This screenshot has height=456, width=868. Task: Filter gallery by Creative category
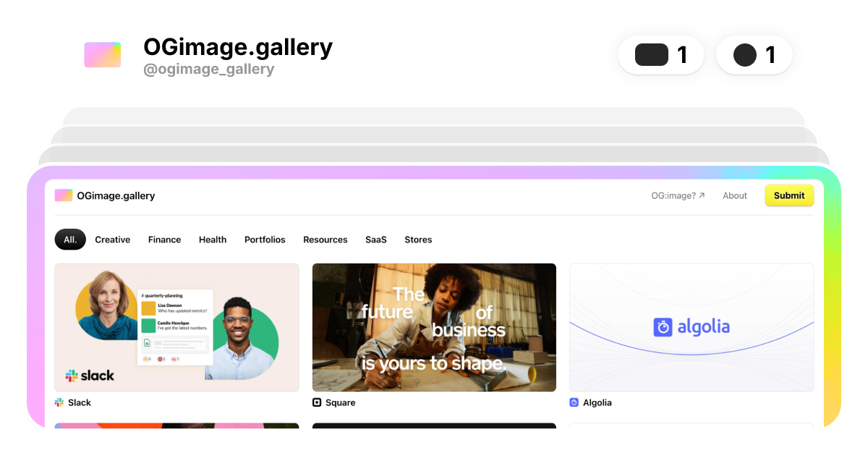(x=113, y=240)
